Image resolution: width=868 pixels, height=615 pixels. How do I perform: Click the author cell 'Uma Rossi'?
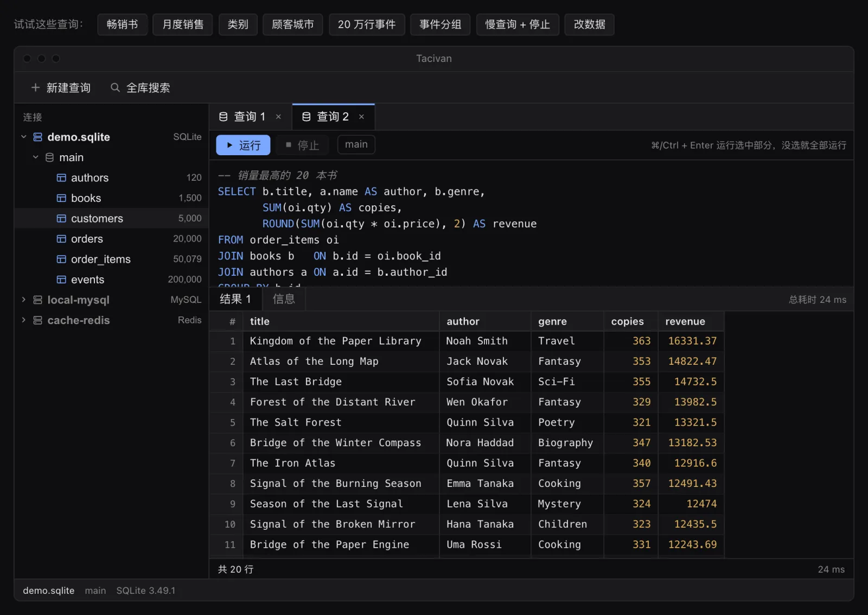(485, 544)
